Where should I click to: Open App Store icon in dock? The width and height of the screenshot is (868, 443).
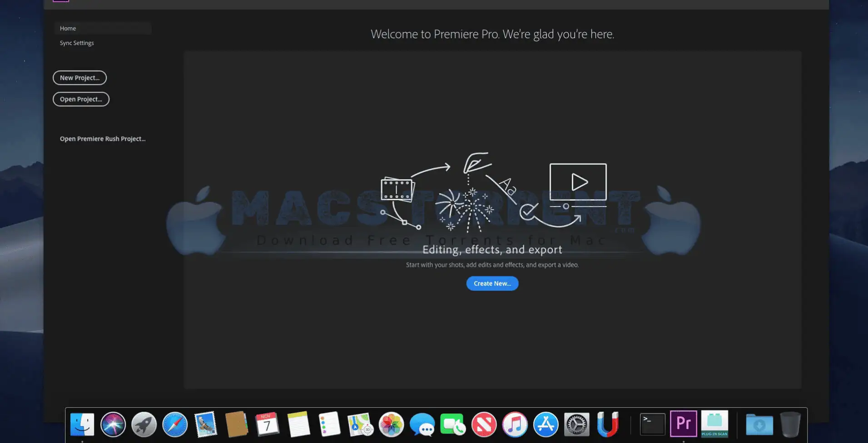546,424
